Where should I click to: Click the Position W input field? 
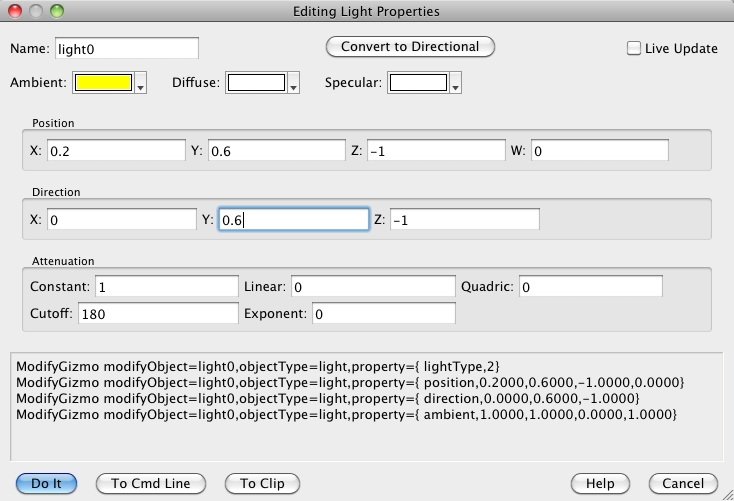click(x=598, y=151)
